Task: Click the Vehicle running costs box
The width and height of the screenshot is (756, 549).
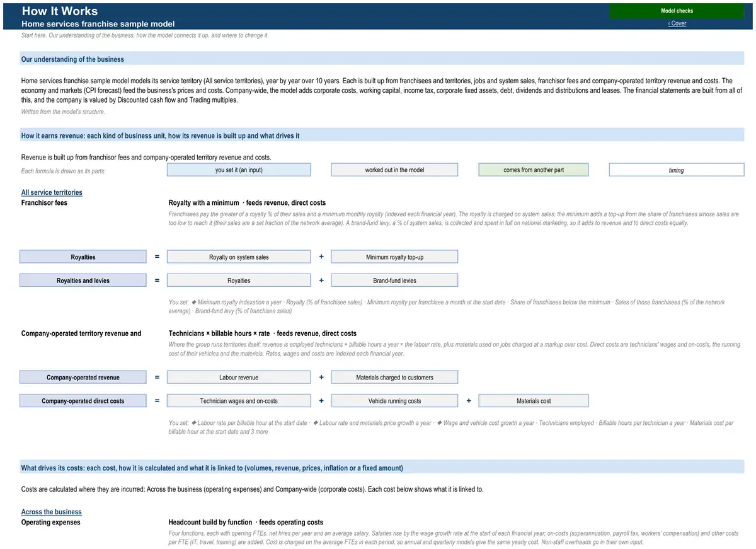Action: point(394,400)
